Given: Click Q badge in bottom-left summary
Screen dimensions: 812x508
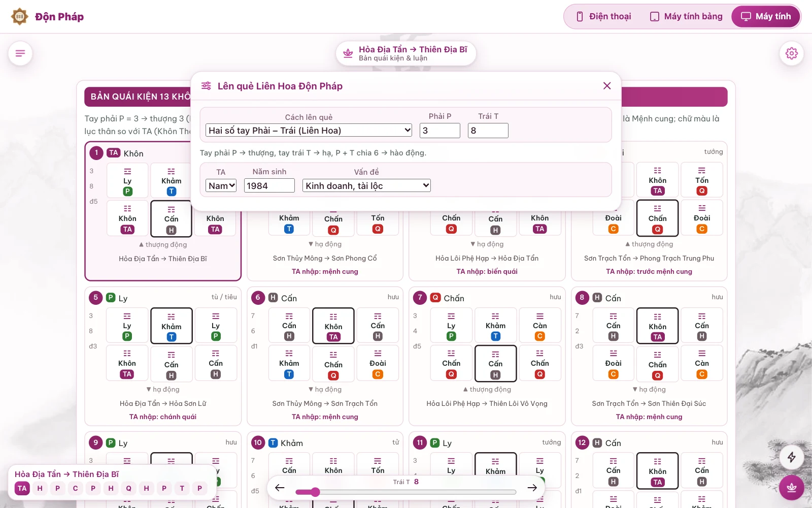Looking at the screenshot, I should [128, 488].
